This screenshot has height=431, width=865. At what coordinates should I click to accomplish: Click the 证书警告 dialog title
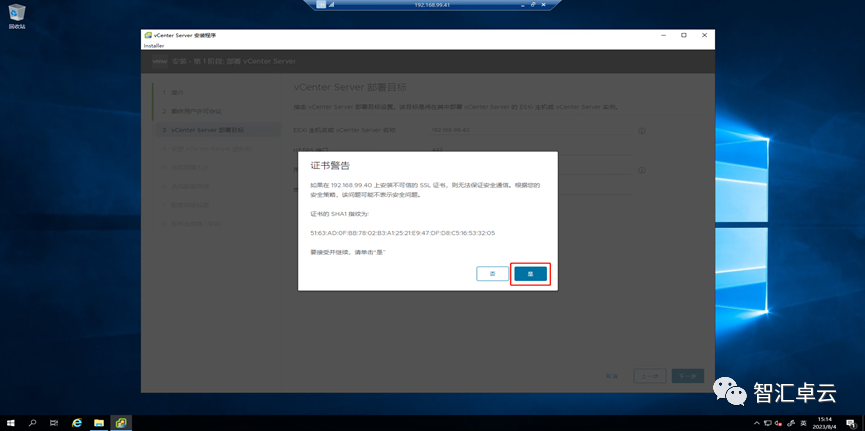(330, 166)
